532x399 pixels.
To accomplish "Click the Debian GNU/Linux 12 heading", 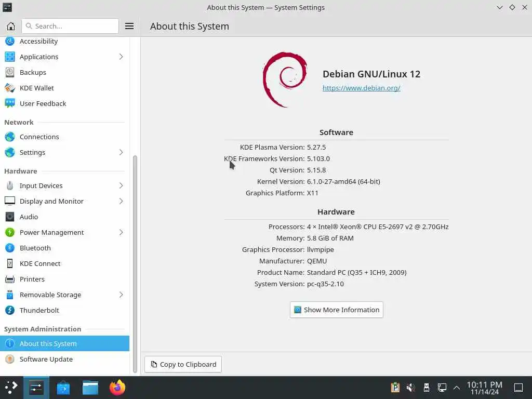I will coord(371,74).
